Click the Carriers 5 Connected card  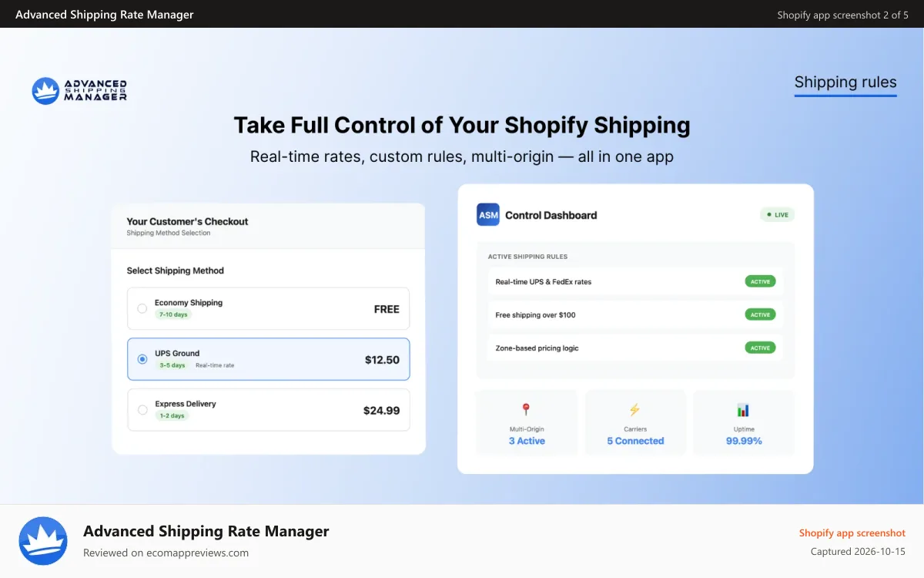click(x=635, y=422)
